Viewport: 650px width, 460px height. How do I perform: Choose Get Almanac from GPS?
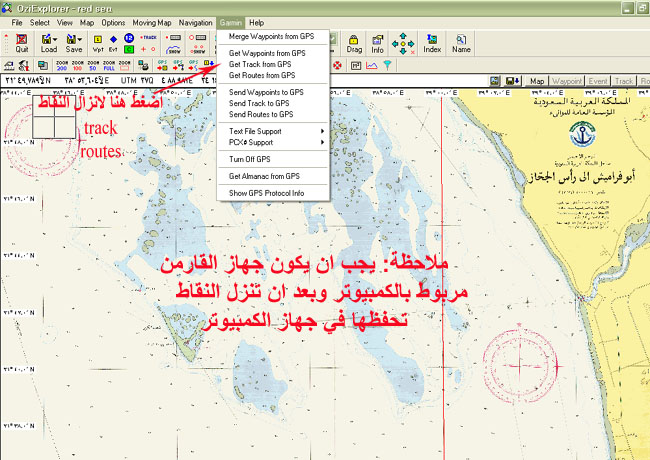pos(273,176)
